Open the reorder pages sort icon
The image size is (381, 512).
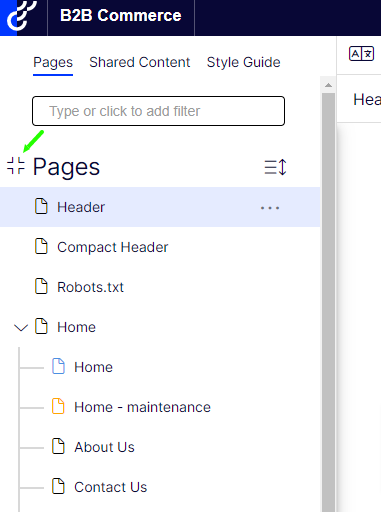point(275,167)
